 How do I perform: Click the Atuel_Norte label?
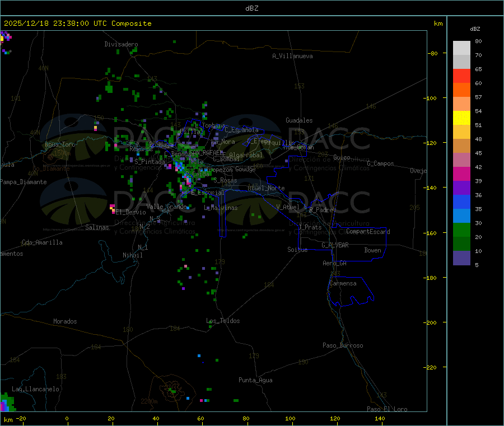click(x=266, y=188)
